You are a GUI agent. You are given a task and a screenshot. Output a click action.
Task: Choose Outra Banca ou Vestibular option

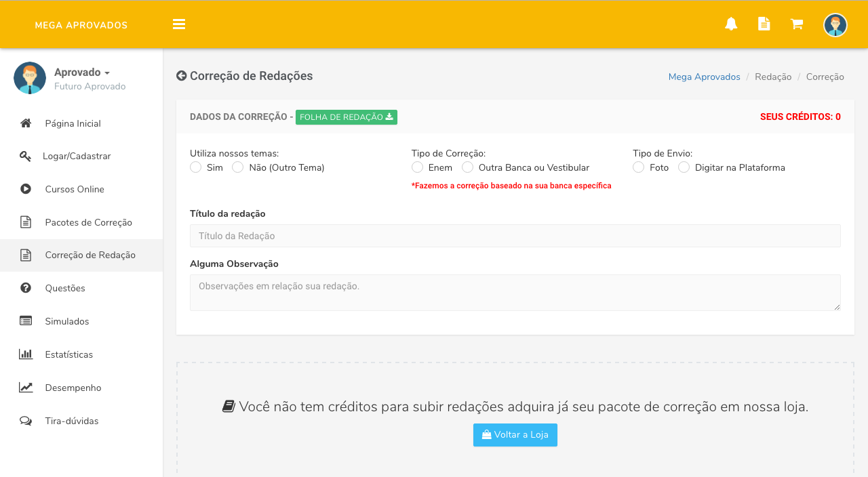pos(468,167)
